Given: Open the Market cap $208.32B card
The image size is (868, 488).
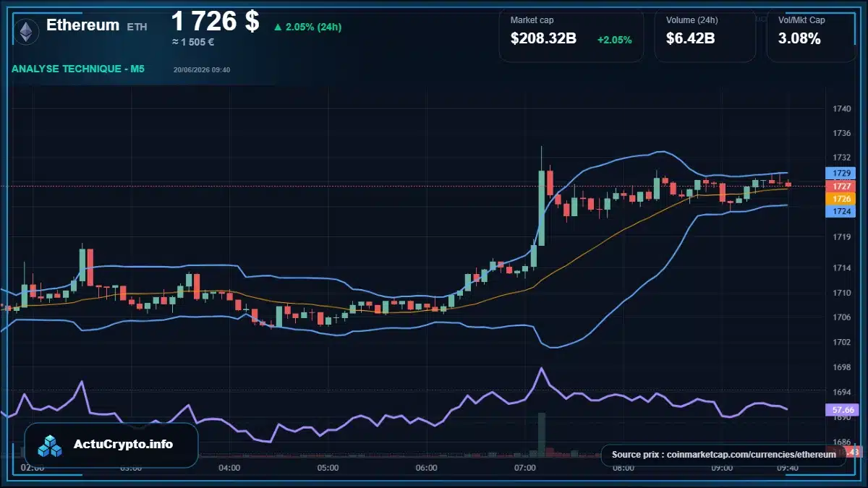Looking at the screenshot, I should point(571,35).
